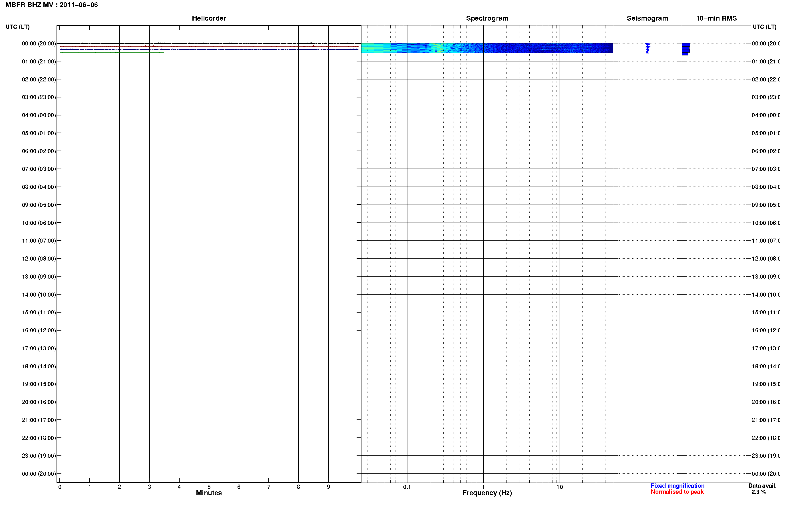Viewport: 812px width, 508px height.
Task: Click the 04:00 left time label
Action: (39, 115)
